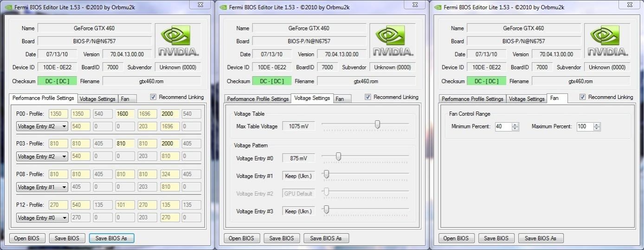644x250 pixels.
Task: Click the Maximum Percent field showing 100
Action: click(x=585, y=126)
